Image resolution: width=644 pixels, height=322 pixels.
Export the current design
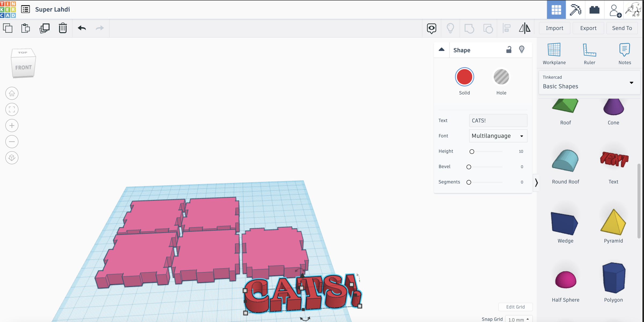pyautogui.click(x=588, y=28)
